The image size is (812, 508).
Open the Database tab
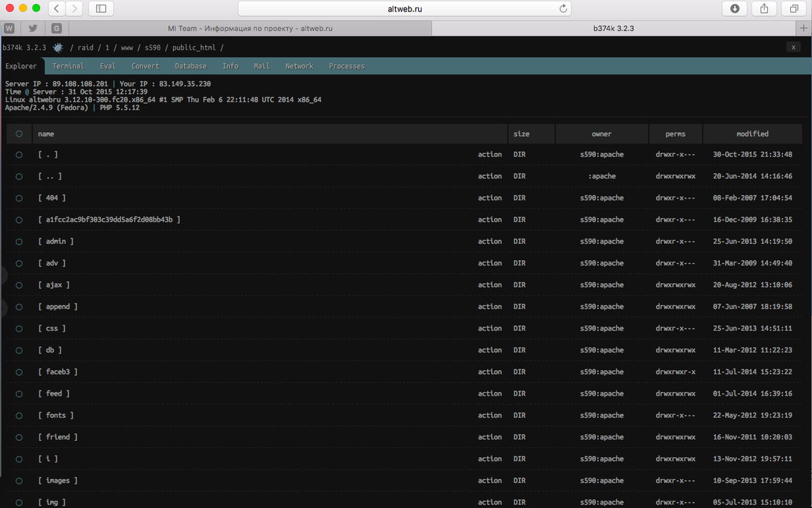tap(191, 66)
